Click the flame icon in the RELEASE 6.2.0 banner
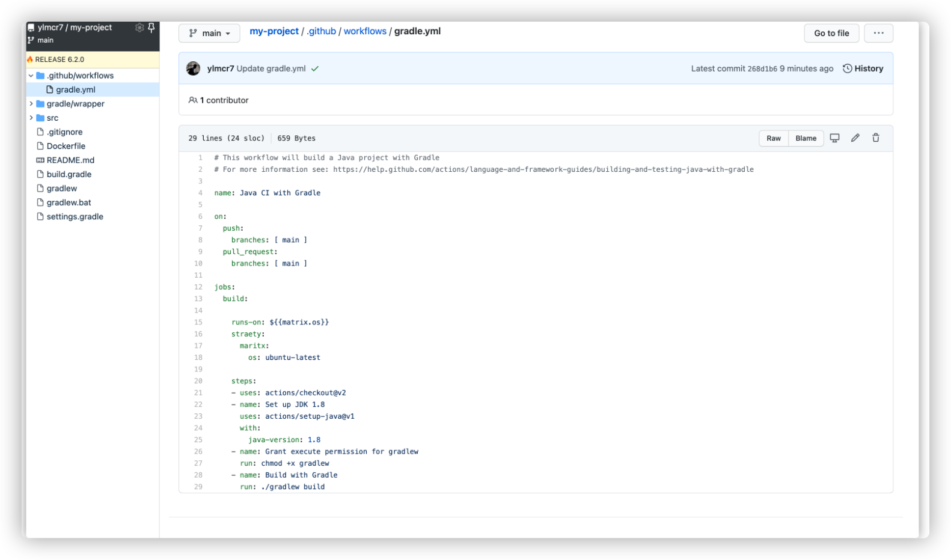951x560 pixels. pos(30,59)
